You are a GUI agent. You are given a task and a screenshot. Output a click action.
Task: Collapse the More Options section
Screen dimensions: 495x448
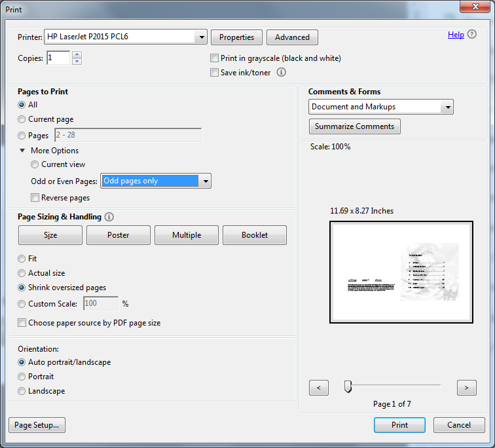(x=22, y=151)
